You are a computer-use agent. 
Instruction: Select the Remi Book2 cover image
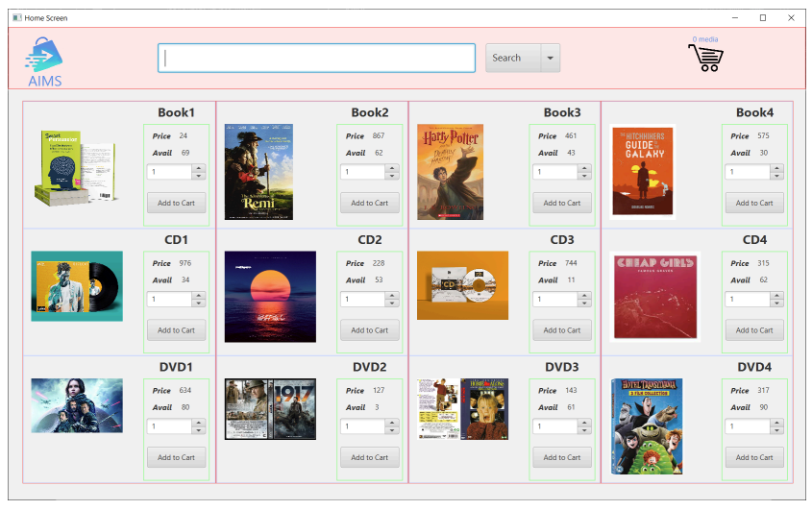click(258, 172)
